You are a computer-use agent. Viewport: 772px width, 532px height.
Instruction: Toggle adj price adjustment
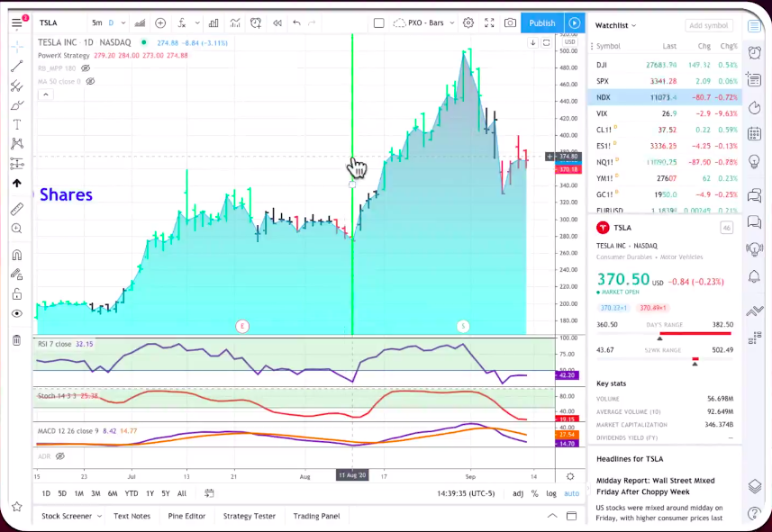click(x=518, y=493)
